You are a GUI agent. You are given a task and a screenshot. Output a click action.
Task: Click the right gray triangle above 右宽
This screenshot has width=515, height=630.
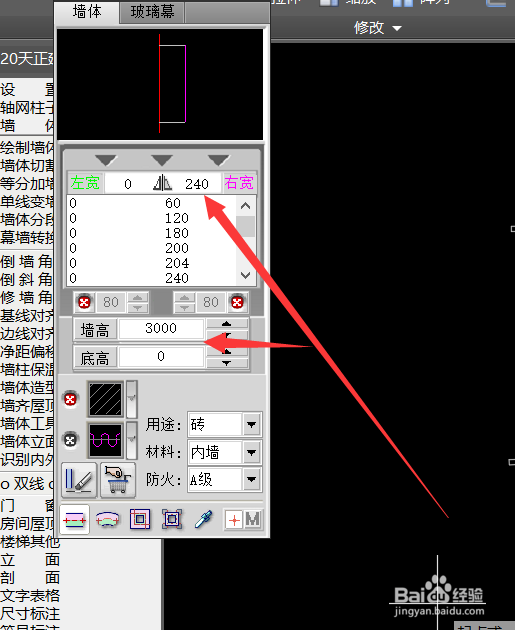(x=219, y=160)
